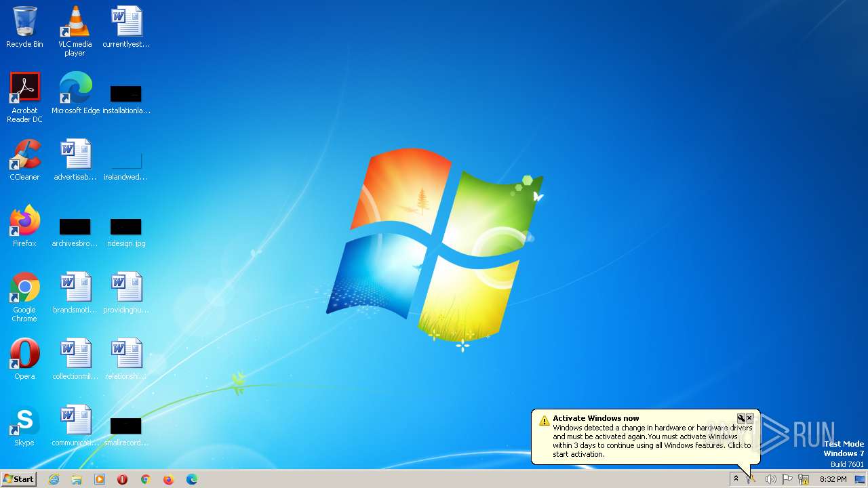Screen dimensions: 868x488
Task: Select the VLC media player shortcut
Action: (75, 31)
